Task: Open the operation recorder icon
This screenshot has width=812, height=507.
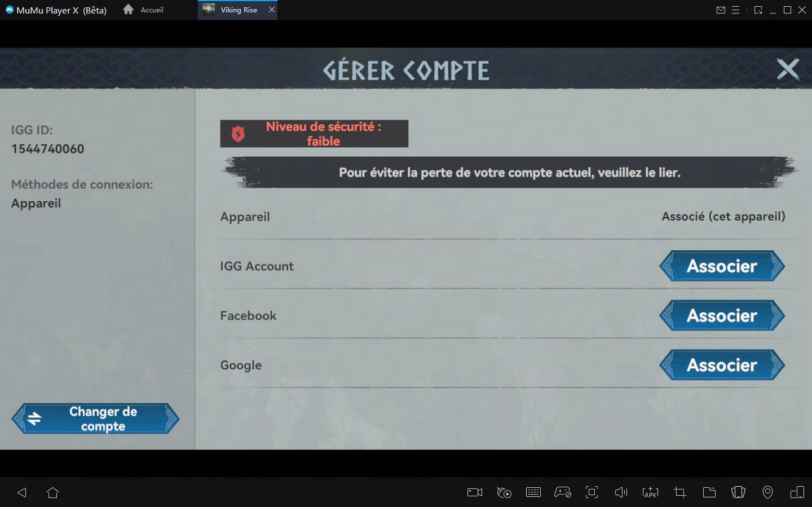Action: tap(504, 492)
